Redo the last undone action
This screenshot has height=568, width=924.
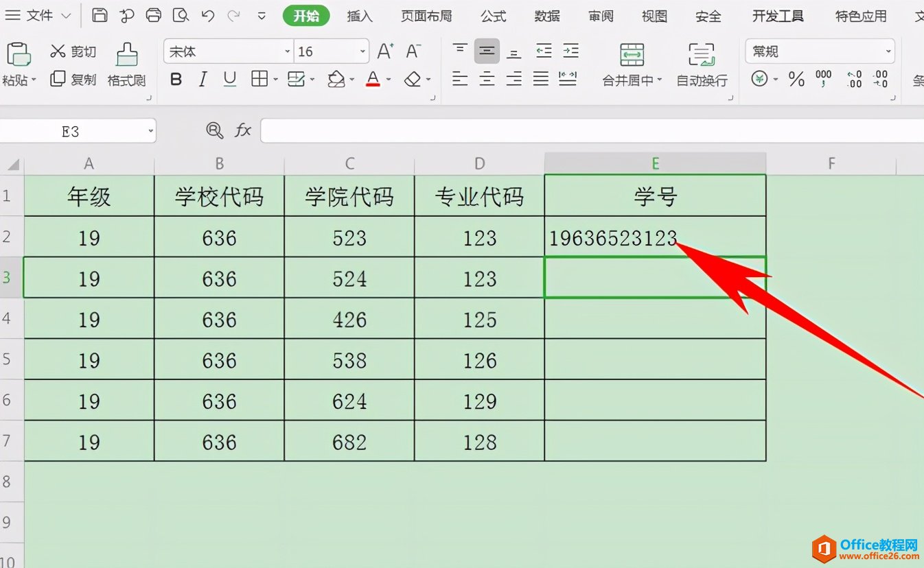233,15
